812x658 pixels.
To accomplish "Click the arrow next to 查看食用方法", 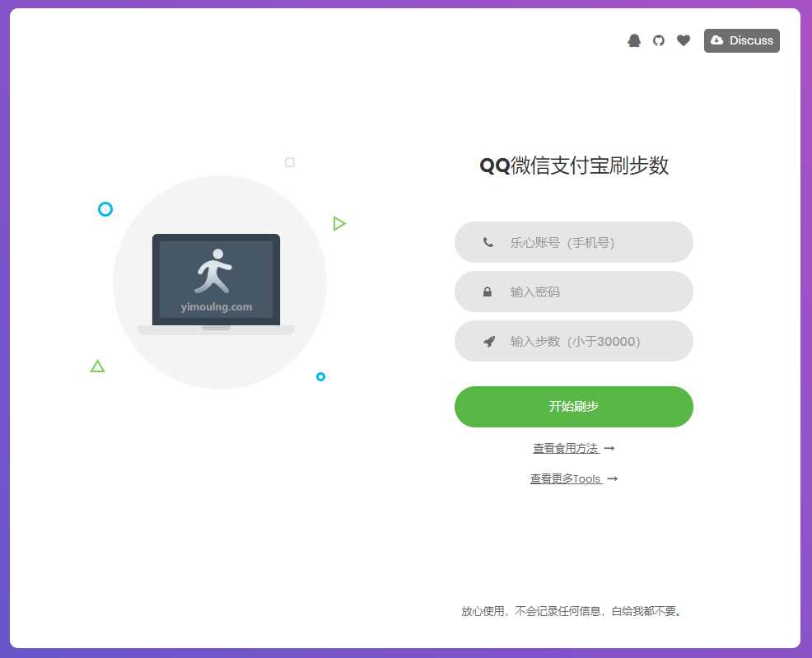I will pos(609,447).
